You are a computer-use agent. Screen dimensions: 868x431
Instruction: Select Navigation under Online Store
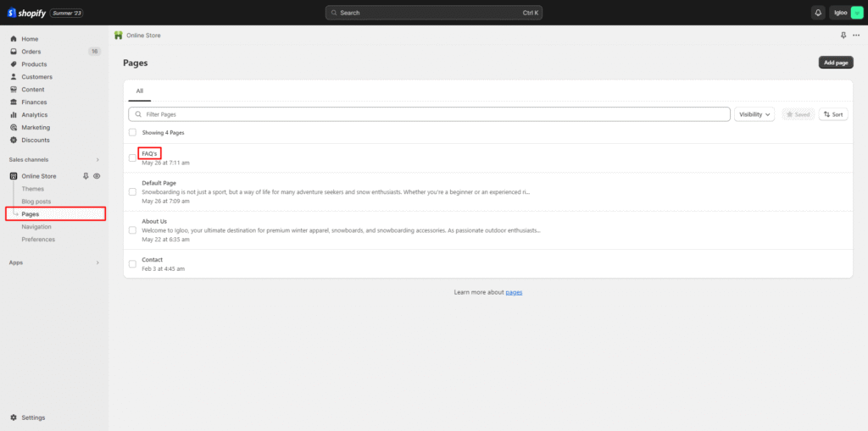[x=36, y=227]
